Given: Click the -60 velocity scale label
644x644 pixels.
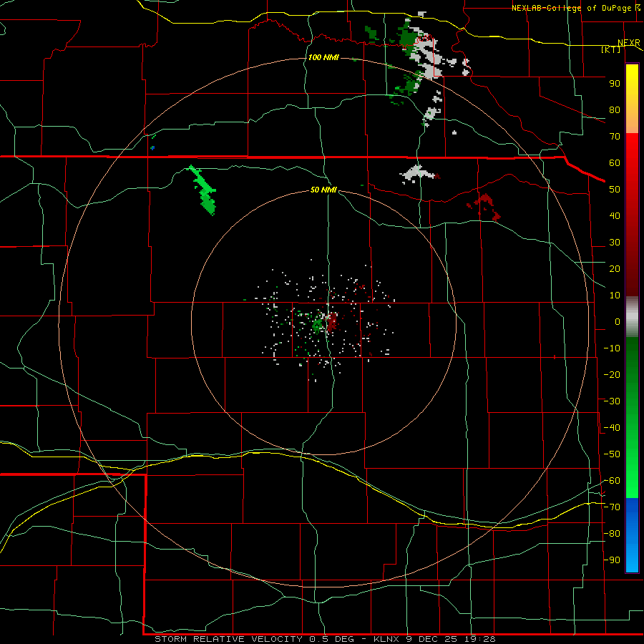Looking at the screenshot, I should [612, 481].
